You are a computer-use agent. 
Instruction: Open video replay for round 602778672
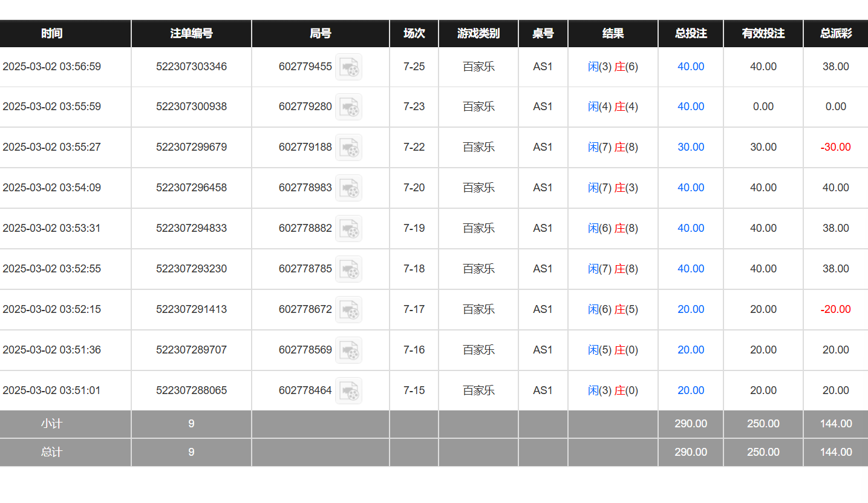[x=348, y=310]
